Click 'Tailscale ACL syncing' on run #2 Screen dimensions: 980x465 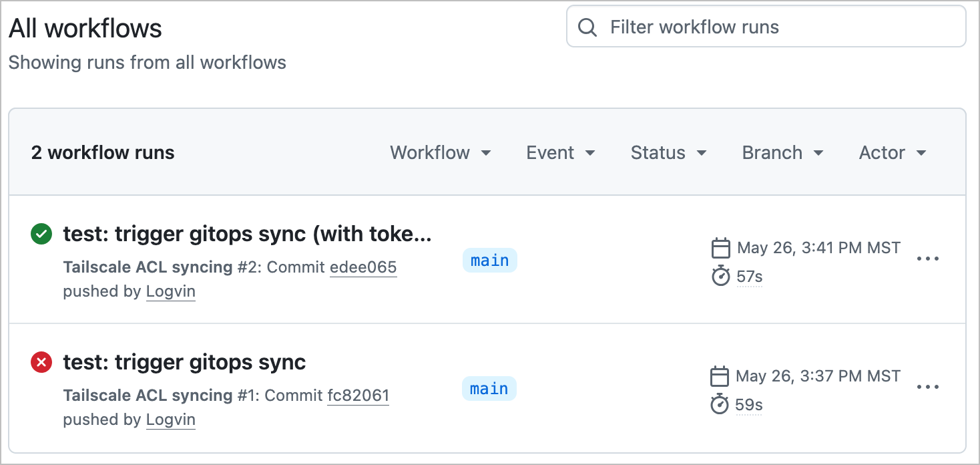click(148, 267)
